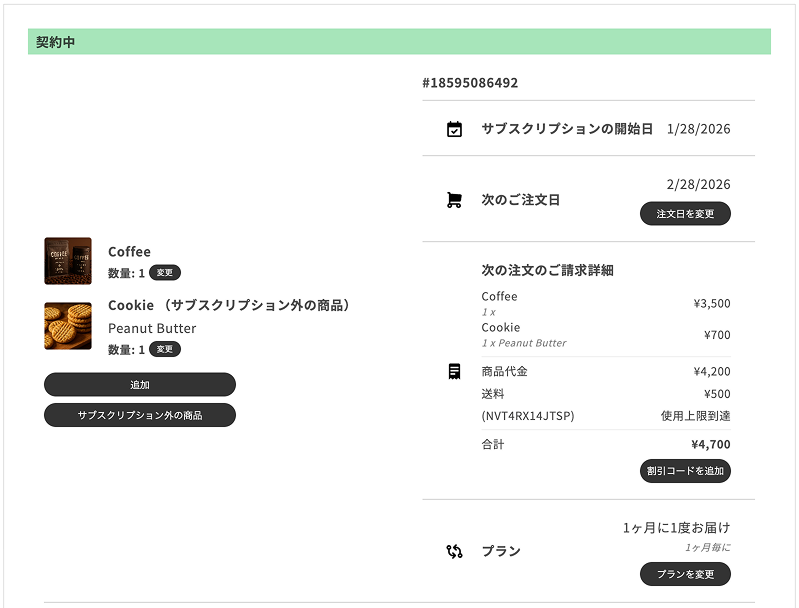Click the 合計 total amount ¥4,700
799x608 pixels.
[710, 445]
